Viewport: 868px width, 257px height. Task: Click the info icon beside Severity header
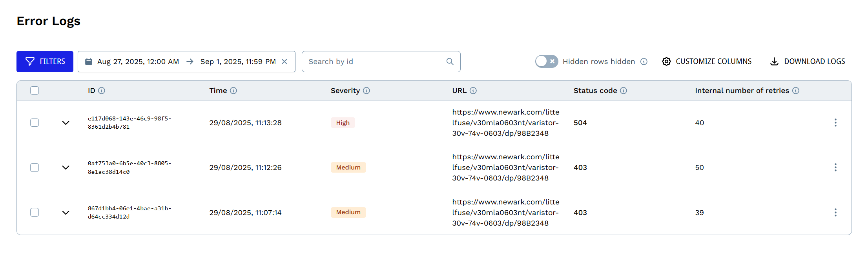367,91
